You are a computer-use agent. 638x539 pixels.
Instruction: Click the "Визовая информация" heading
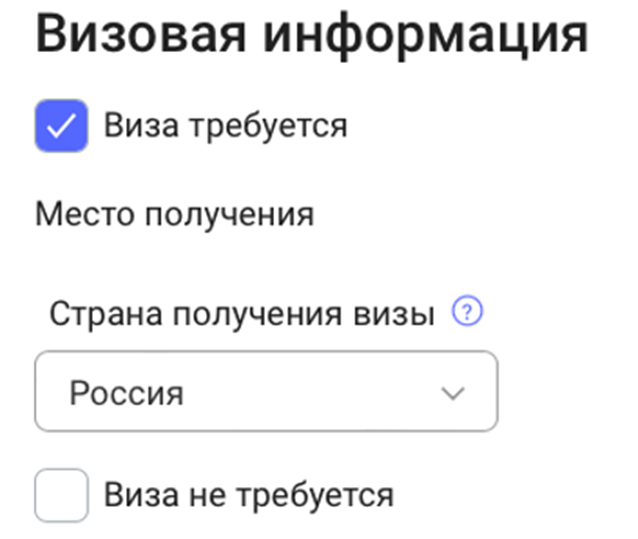[311, 35]
